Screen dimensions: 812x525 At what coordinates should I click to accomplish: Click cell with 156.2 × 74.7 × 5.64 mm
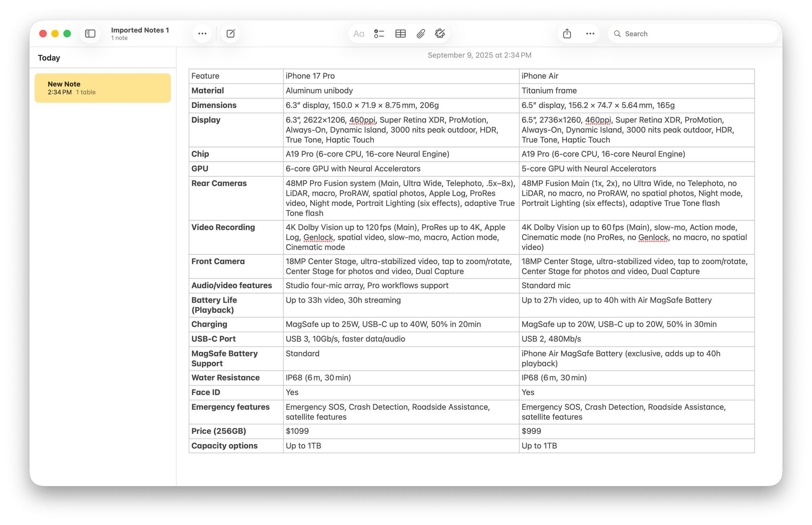coord(637,105)
